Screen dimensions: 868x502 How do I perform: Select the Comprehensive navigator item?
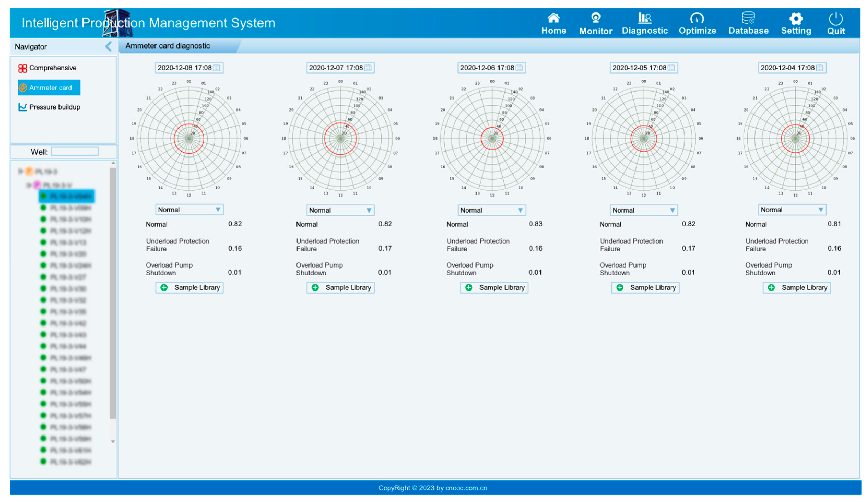point(47,68)
